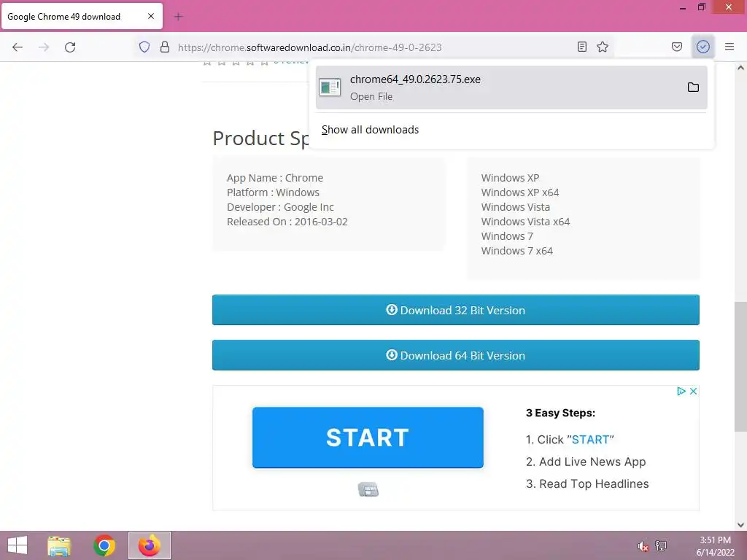Click the forward navigation arrow
Image resolution: width=747 pixels, height=560 pixels.
click(x=44, y=47)
